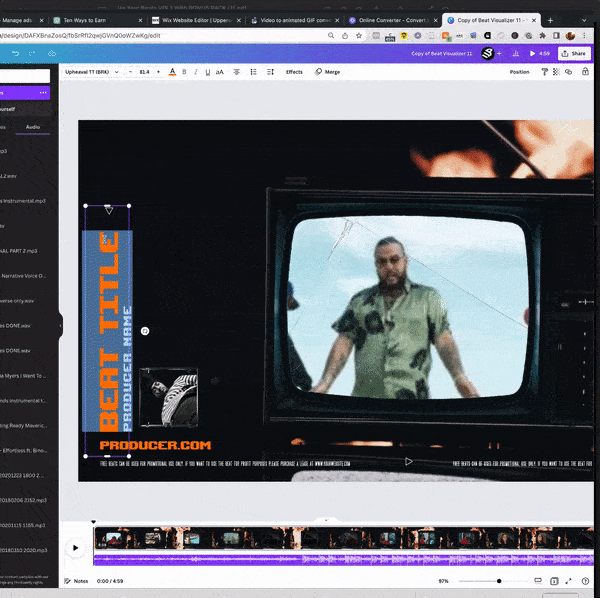Click the search box in uploads panel

[x=24, y=76]
